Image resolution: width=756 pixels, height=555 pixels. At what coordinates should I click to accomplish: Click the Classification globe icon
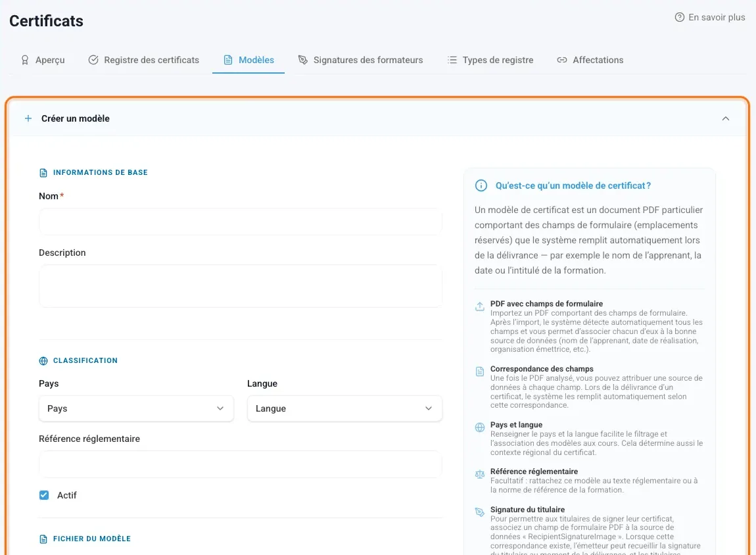click(x=43, y=360)
